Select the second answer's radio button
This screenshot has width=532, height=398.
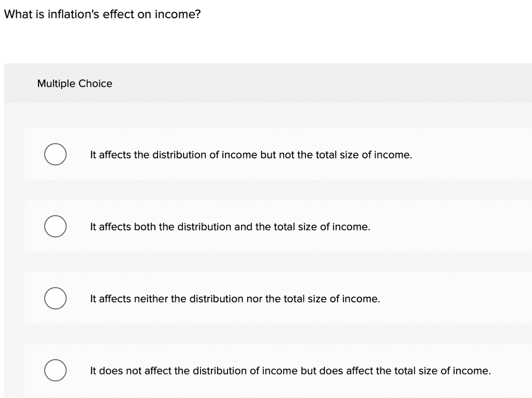pyautogui.click(x=56, y=227)
